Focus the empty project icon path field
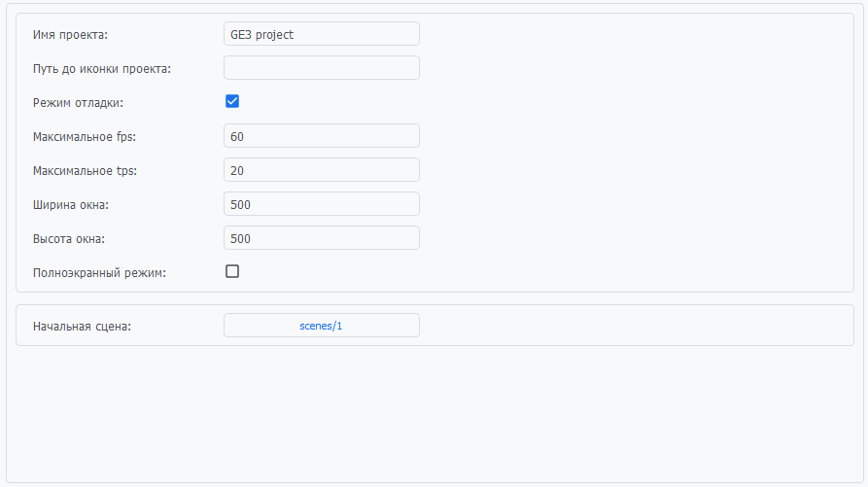 [321, 68]
